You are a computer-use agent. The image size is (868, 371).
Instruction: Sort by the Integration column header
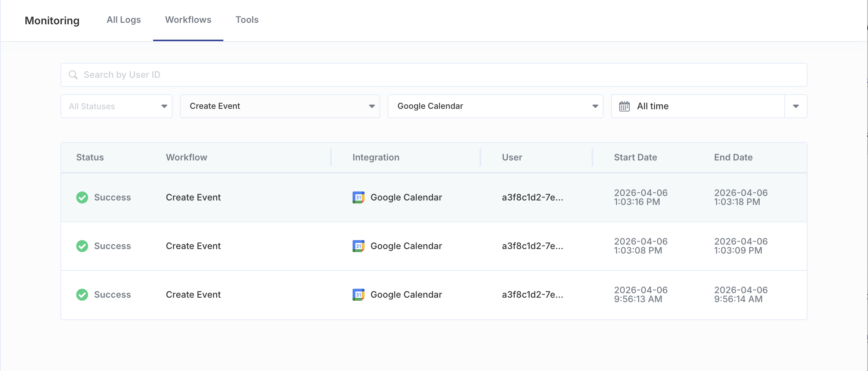[x=376, y=157]
